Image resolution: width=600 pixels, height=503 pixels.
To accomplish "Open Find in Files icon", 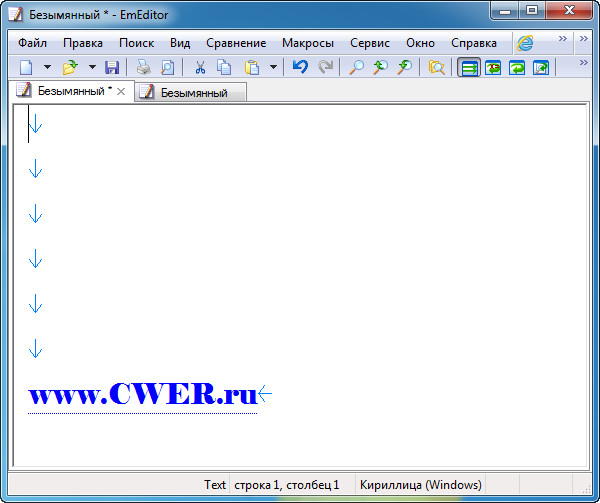I will coord(437,67).
